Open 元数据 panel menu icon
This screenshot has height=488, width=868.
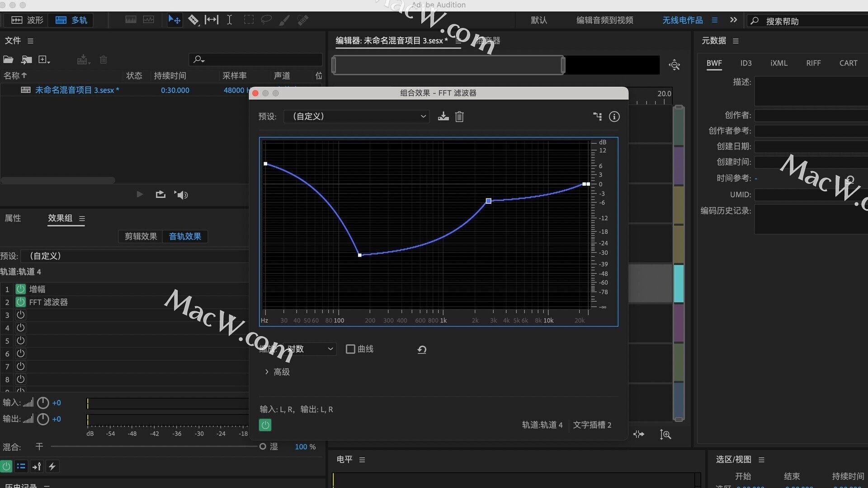coord(736,41)
